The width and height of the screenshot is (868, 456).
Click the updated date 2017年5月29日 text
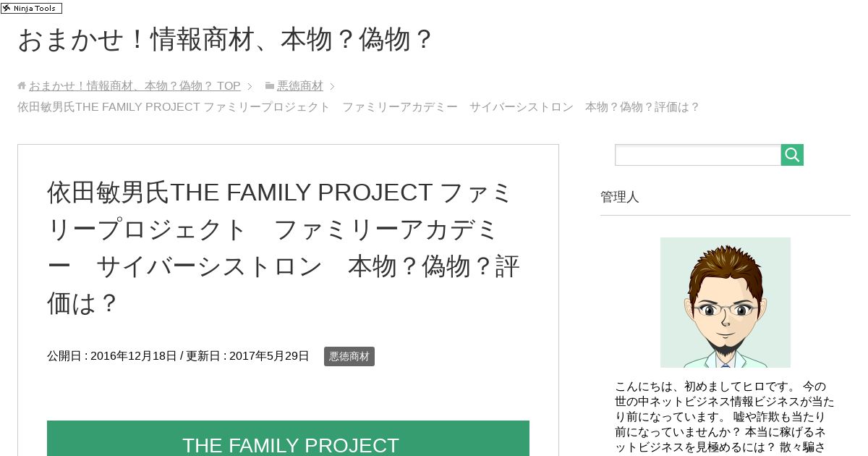click(269, 356)
